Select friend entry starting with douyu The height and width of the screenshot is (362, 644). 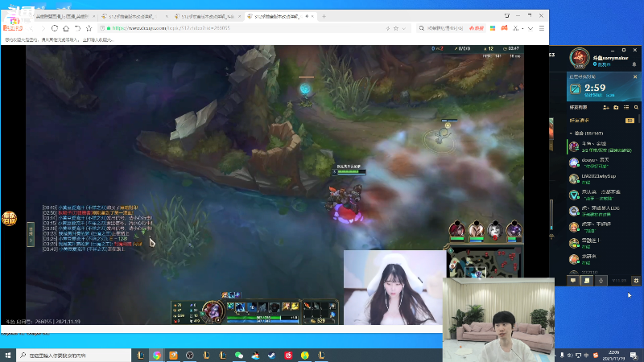[603, 163]
